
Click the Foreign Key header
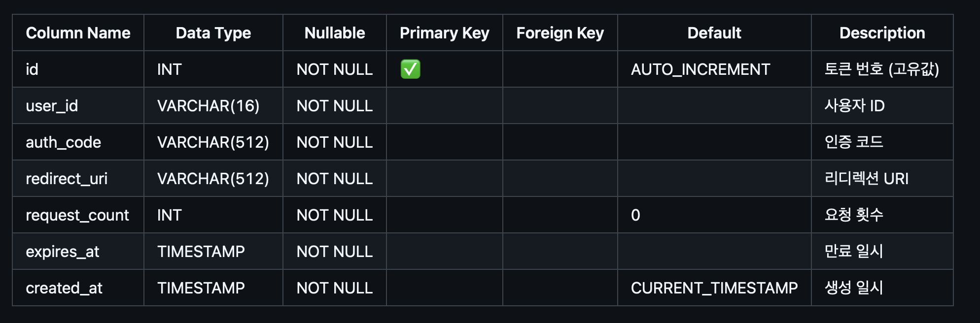(x=560, y=33)
